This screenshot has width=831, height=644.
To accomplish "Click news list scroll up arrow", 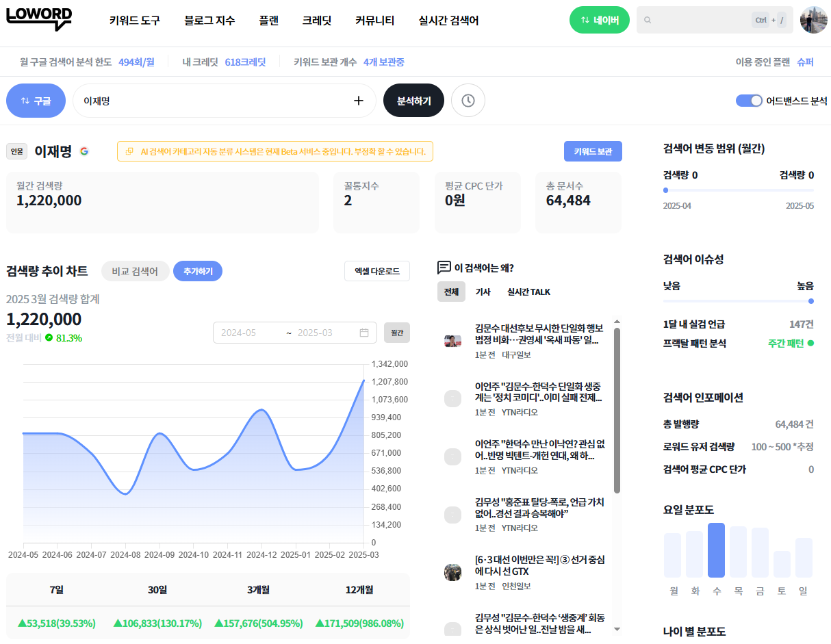I will click(x=617, y=321).
